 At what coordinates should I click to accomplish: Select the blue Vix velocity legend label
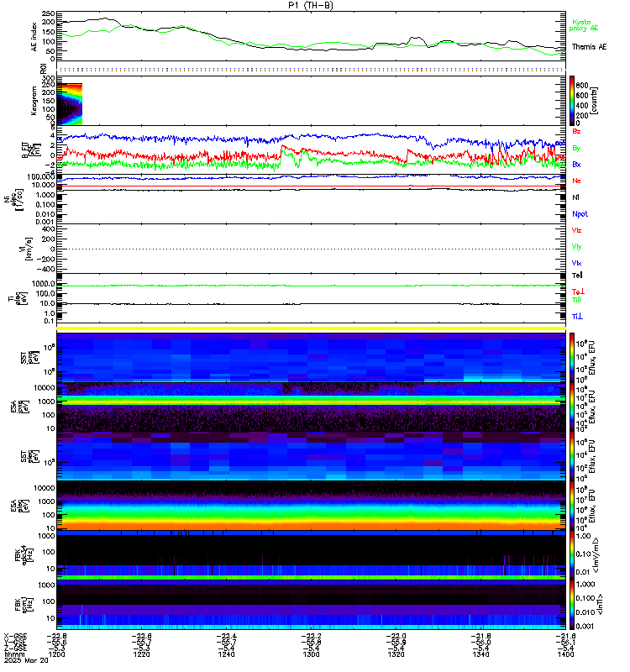[x=576, y=263]
